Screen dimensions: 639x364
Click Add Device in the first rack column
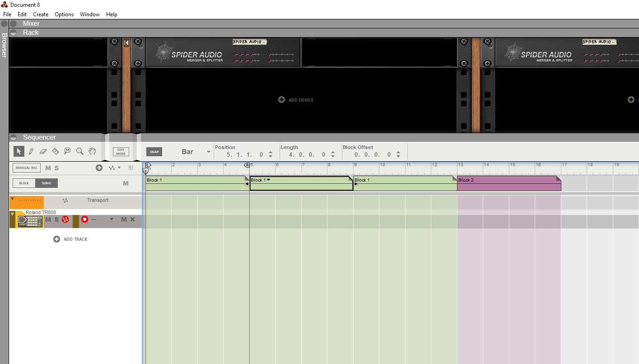click(x=296, y=100)
